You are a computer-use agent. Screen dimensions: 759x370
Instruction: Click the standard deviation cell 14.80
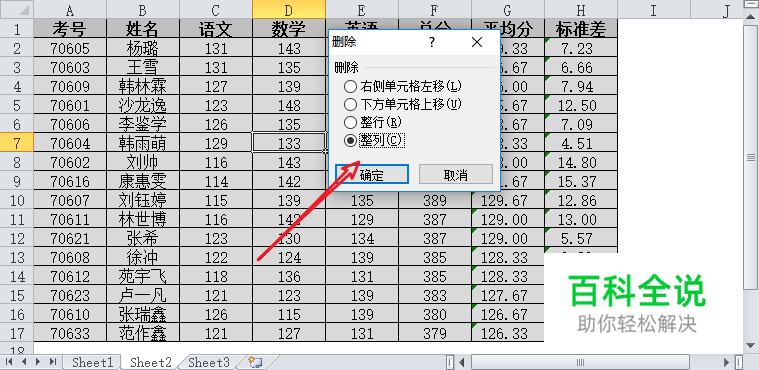tap(581, 162)
